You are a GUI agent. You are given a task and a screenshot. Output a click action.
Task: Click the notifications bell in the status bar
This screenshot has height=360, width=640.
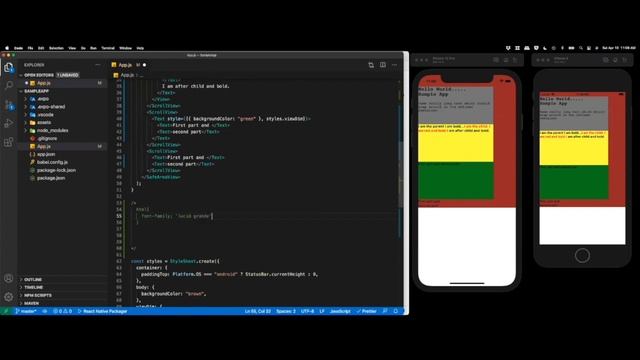tap(396, 311)
